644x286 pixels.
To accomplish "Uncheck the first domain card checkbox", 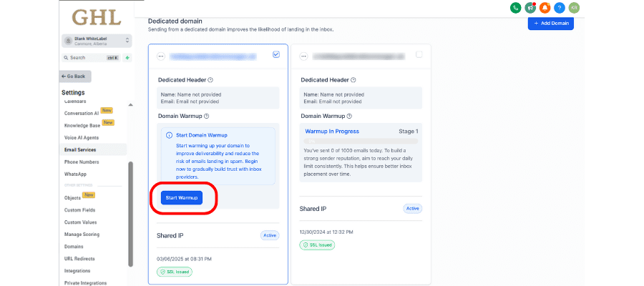I will (x=276, y=54).
